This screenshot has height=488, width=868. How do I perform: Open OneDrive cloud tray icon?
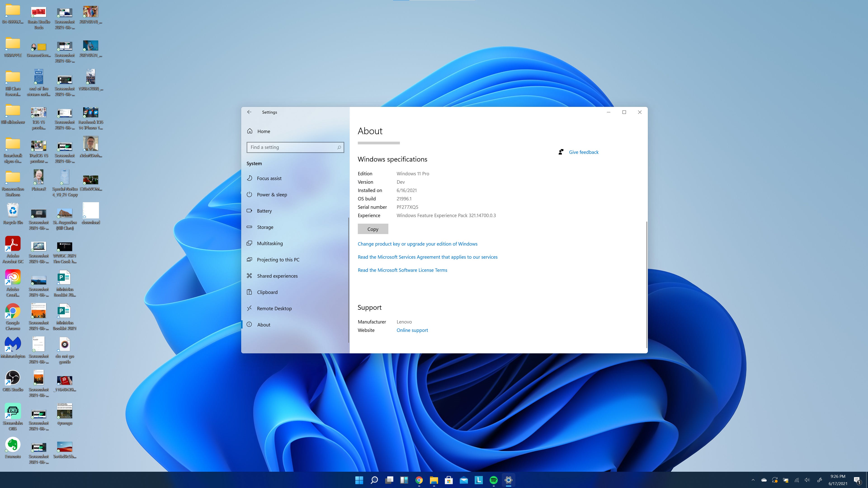point(764,480)
